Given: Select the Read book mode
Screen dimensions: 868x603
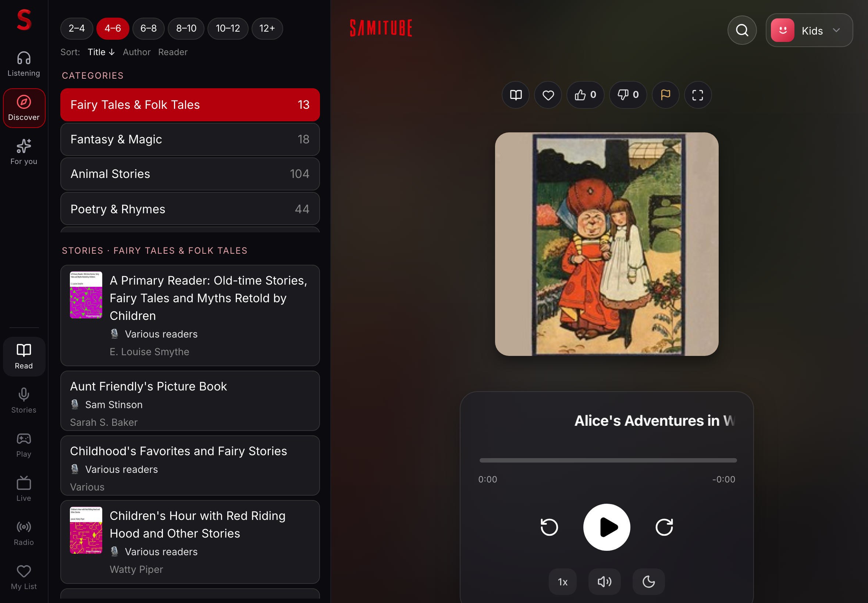Looking at the screenshot, I should [24, 356].
